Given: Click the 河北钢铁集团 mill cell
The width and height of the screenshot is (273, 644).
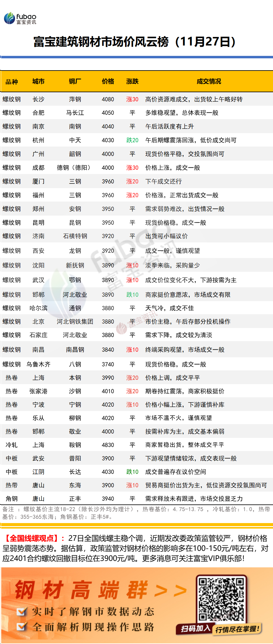Looking at the screenshot, I should (75, 322).
